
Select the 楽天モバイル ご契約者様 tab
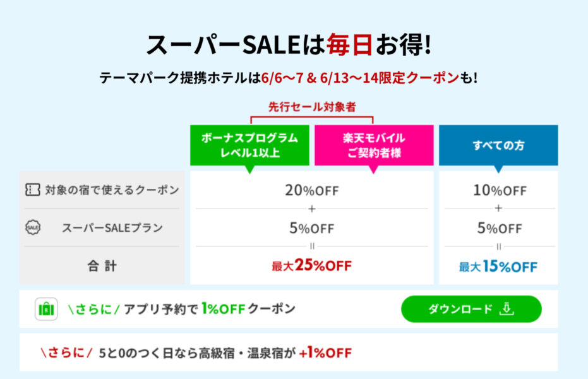coord(374,146)
